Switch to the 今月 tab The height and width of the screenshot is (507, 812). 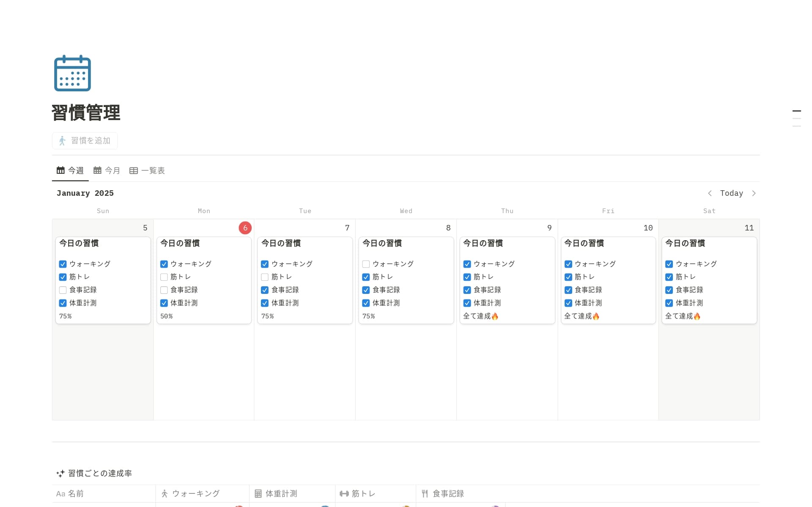click(107, 170)
